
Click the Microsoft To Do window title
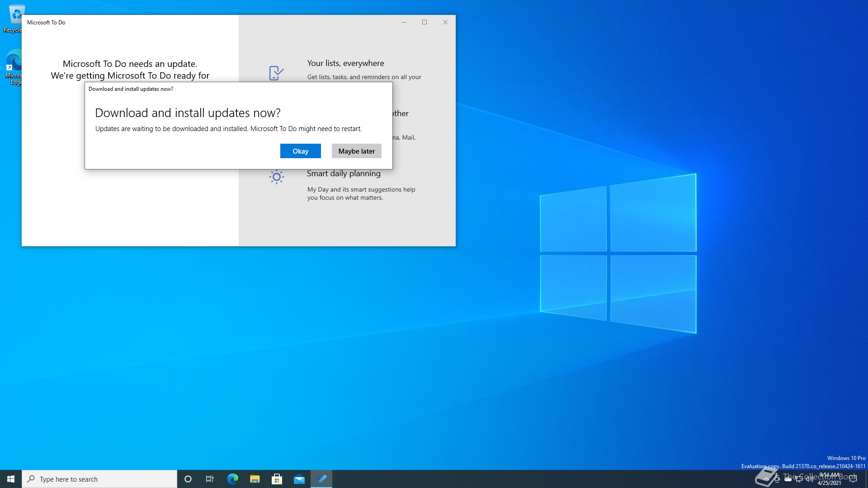click(x=46, y=22)
